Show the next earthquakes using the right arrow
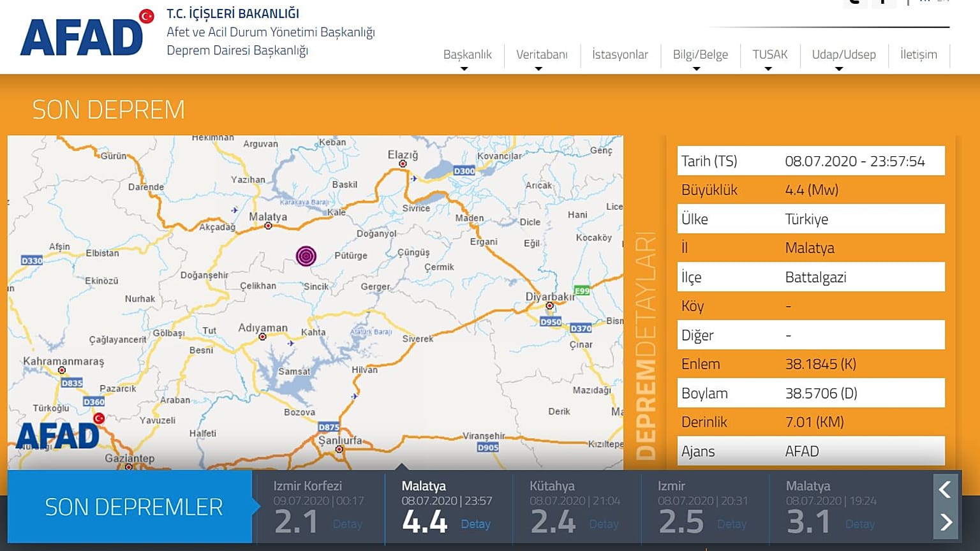 [946, 522]
